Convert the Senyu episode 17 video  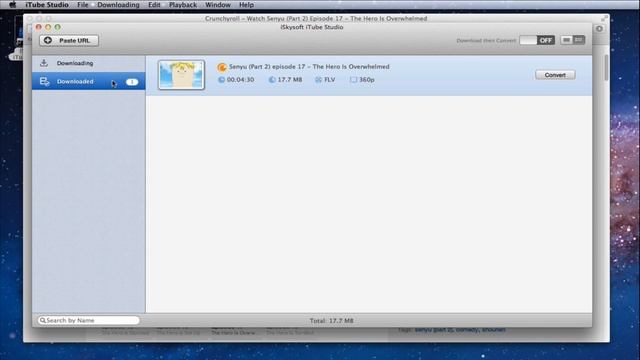point(555,75)
